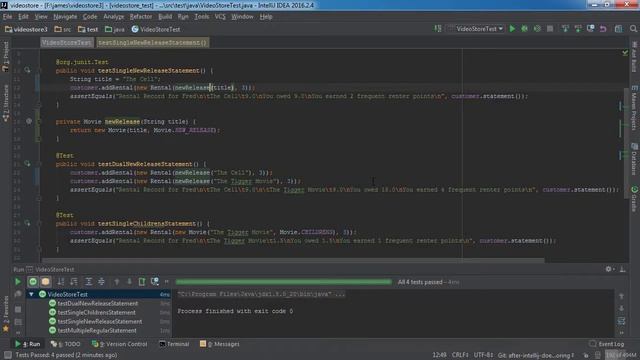The height and width of the screenshot is (360, 640).
Task: Click the editor horizontal scrollbar
Action: pos(293,260)
